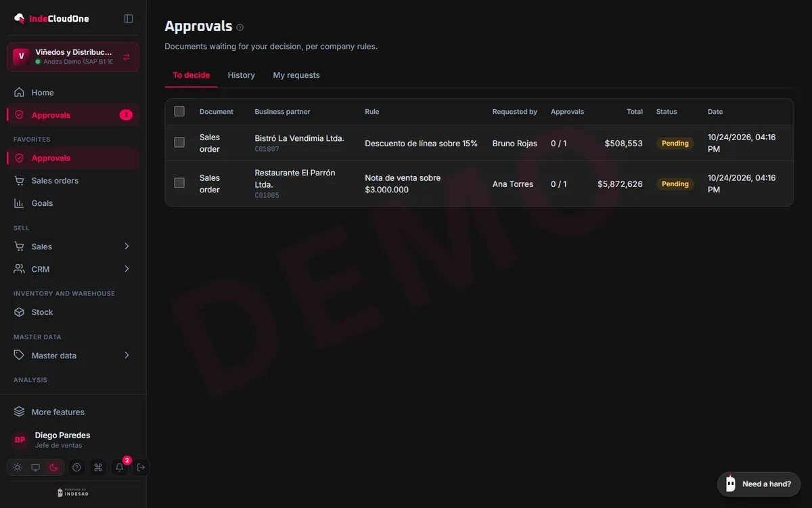The height and width of the screenshot is (508, 812).
Task: Click total $5,872,626
Action: point(620,184)
